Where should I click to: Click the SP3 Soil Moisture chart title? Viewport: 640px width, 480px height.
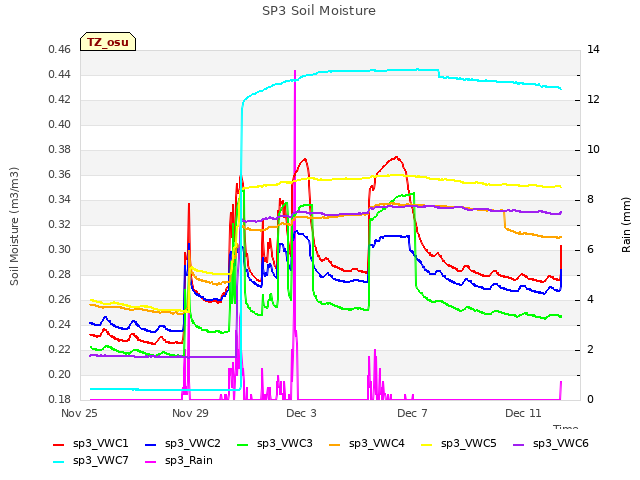(319, 11)
